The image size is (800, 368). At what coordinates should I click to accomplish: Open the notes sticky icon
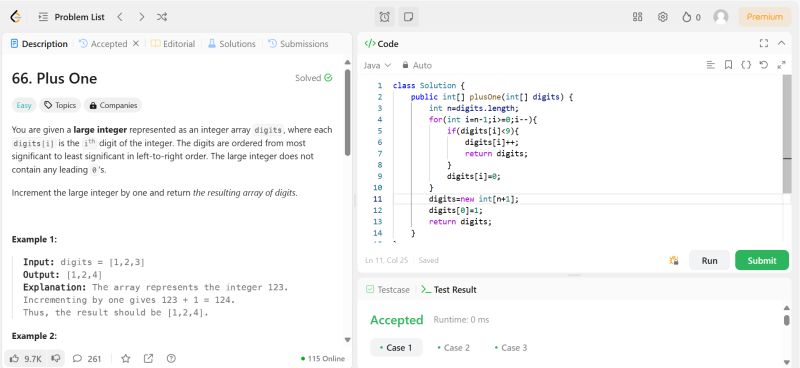[x=408, y=17]
